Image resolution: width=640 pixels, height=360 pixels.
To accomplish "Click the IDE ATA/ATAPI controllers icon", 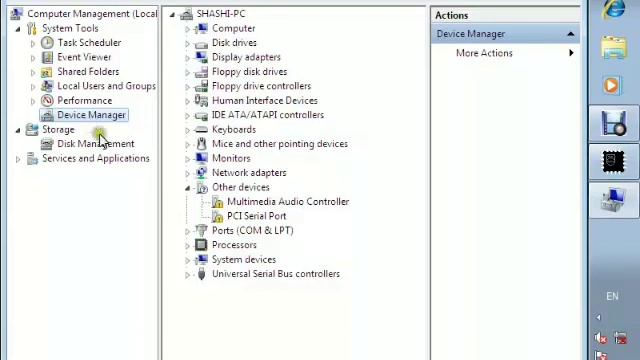I will (x=201, y=116).
